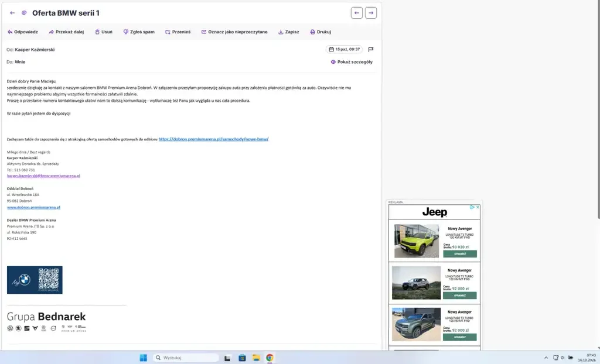The image size is (600, 364).
Task: Click SPRAWDŹ for the 93 030 zł Avenger
Action: click(460, 254)
